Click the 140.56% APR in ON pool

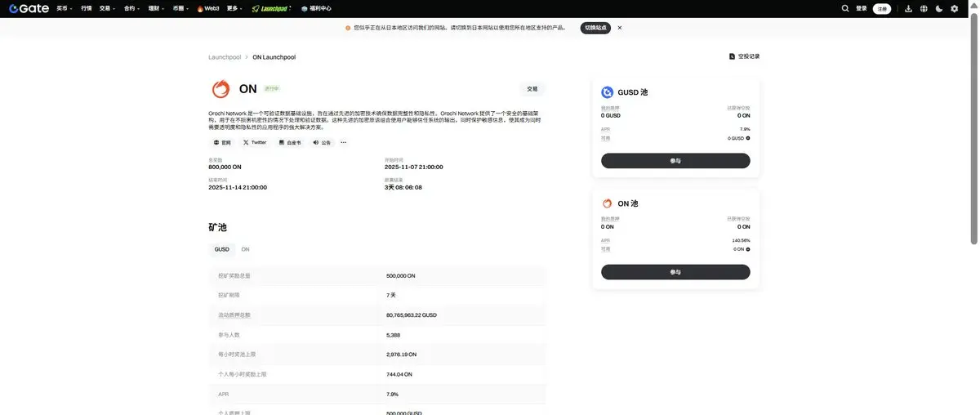point(741,240)
